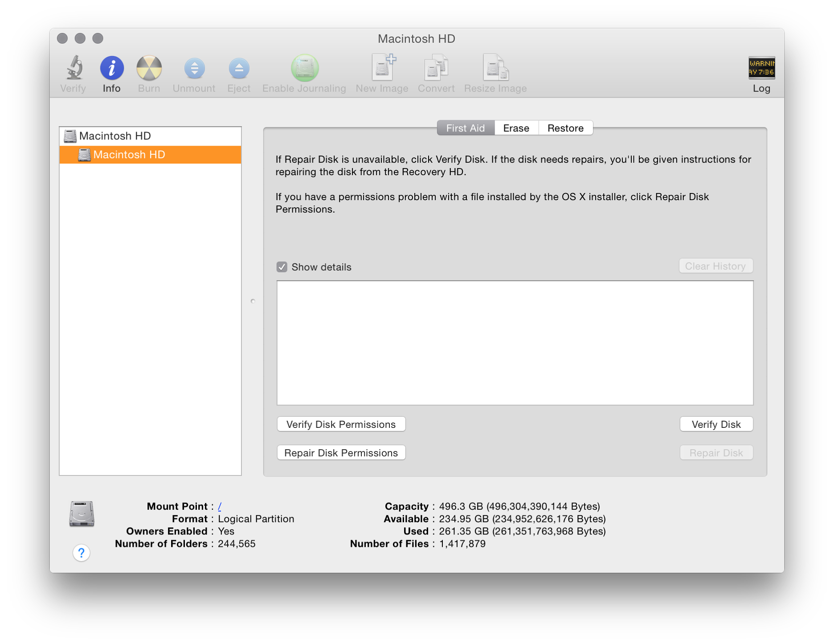Image resolution: width=834 pixels, height=644 pixels.
Task: Open the help question mark button
Action: pos(81,553)
